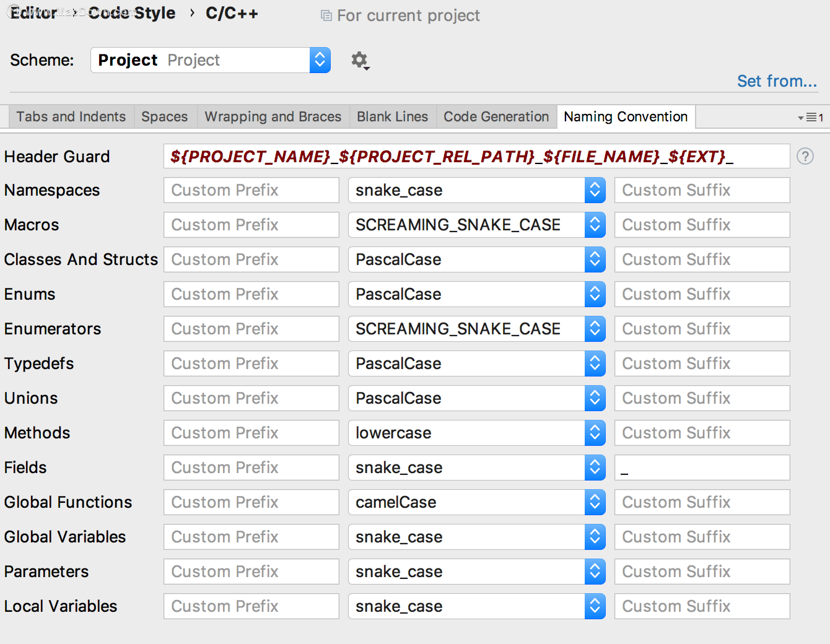Open Macros naming style dropdown
Viewport: 830px width, 644px height.
[477, 225]
